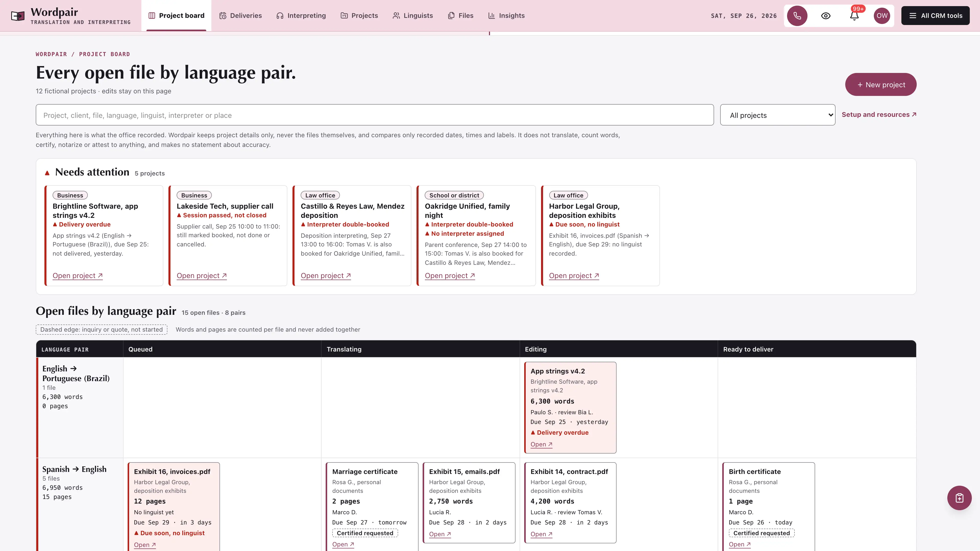The image size is (980, 551).
Task: View the Insights tab
Action: click(x=506, y=16)
